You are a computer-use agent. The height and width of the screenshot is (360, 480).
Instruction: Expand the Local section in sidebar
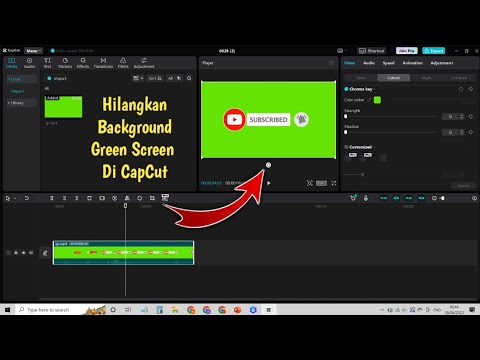click(x=22, y=79)
